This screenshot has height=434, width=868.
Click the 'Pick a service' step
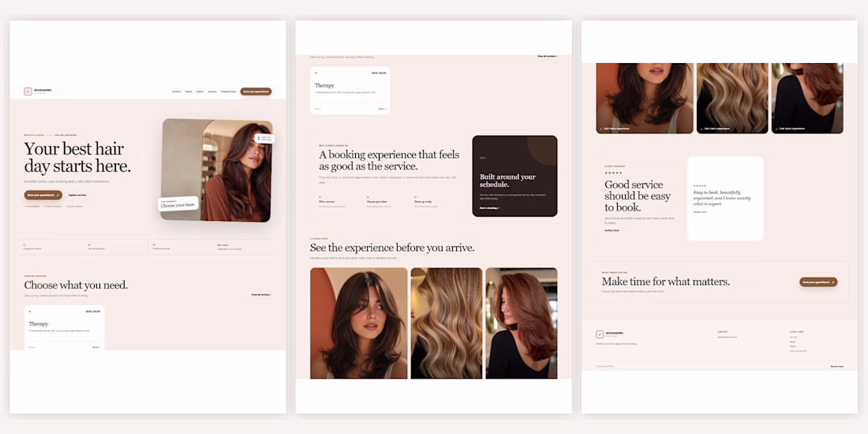click(327, 201)
